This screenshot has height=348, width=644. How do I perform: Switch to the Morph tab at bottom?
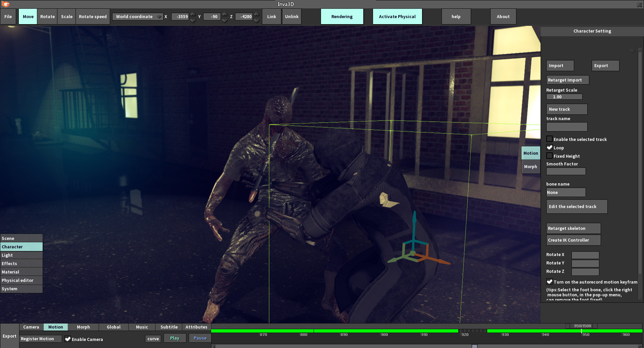[83, 327]
